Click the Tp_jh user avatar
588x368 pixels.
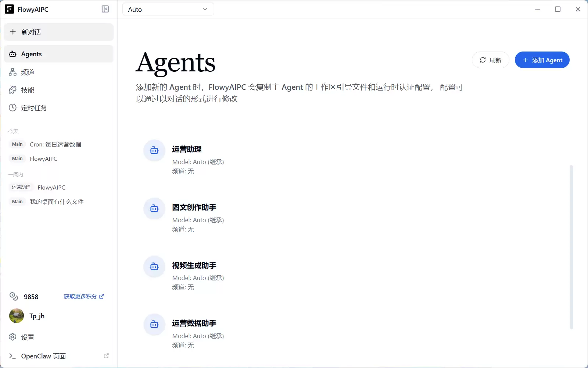point(17,316)
